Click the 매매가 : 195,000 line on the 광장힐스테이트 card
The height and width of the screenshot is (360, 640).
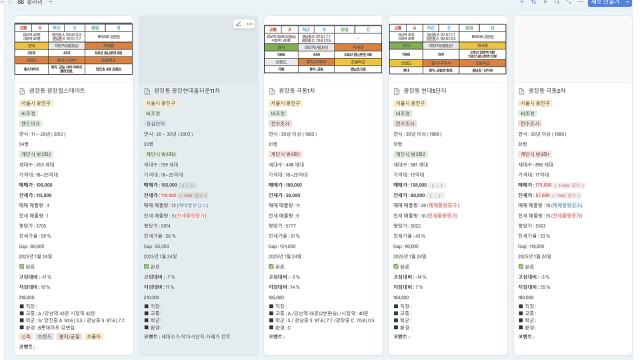(36, 185)
